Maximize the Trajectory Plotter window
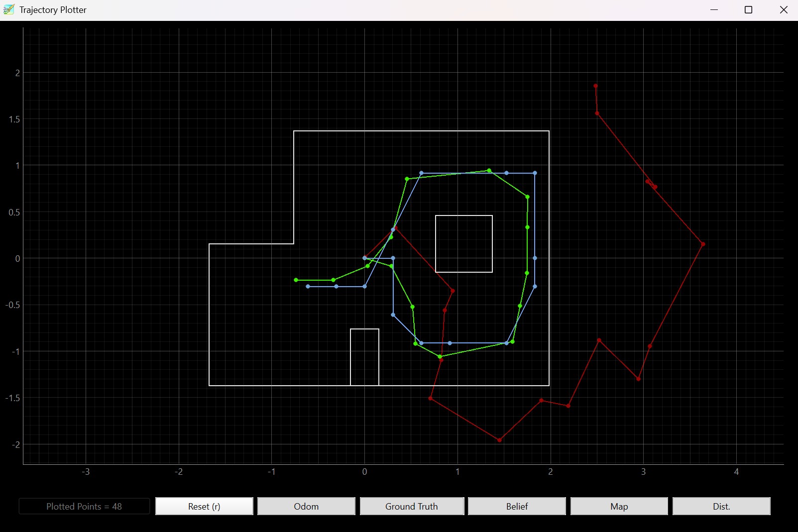 [748, 10]
